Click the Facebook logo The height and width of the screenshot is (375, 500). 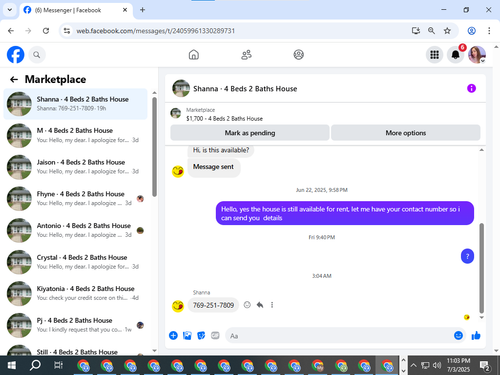click(15, 55)
